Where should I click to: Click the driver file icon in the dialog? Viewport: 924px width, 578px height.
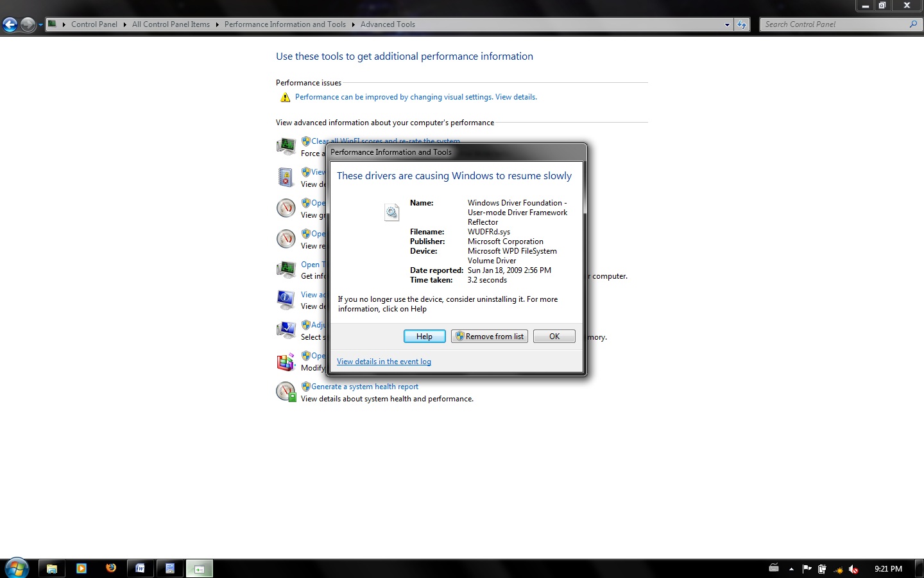[391, 212]
